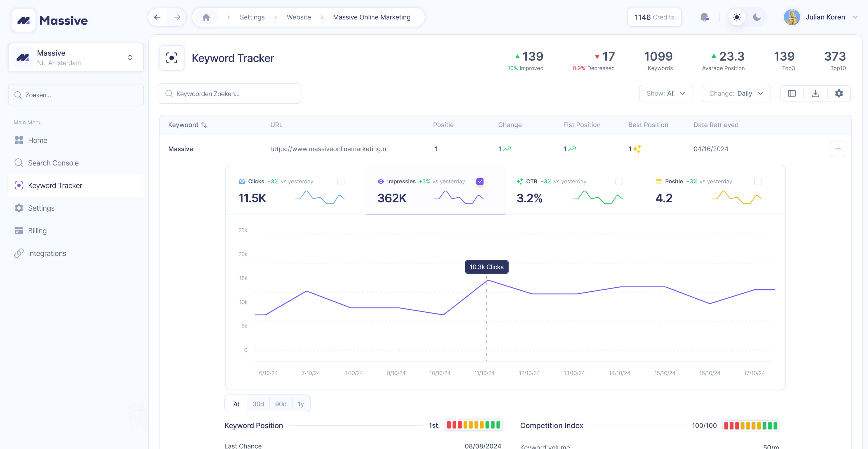Open Home in the main menu

click(x=76, y=140)
